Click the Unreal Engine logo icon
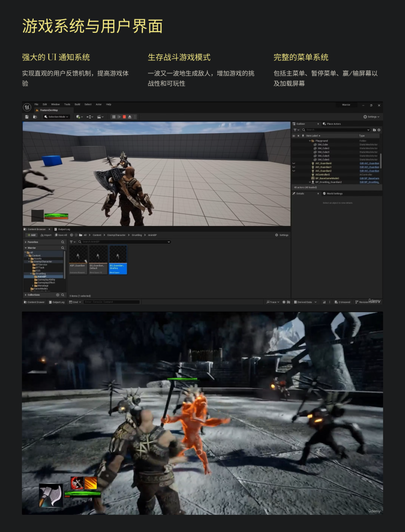The width and height of the screenshot is (405, 532). tap(27, 107)
